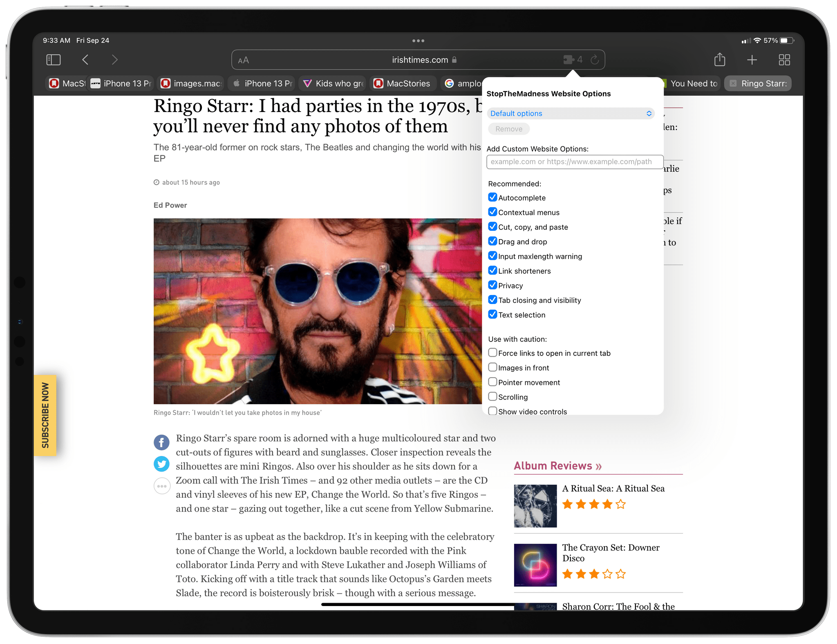Viewport: 837px width, 644px height.
Task: Close the Ringo Starr tab
Action: click(733, 83)
